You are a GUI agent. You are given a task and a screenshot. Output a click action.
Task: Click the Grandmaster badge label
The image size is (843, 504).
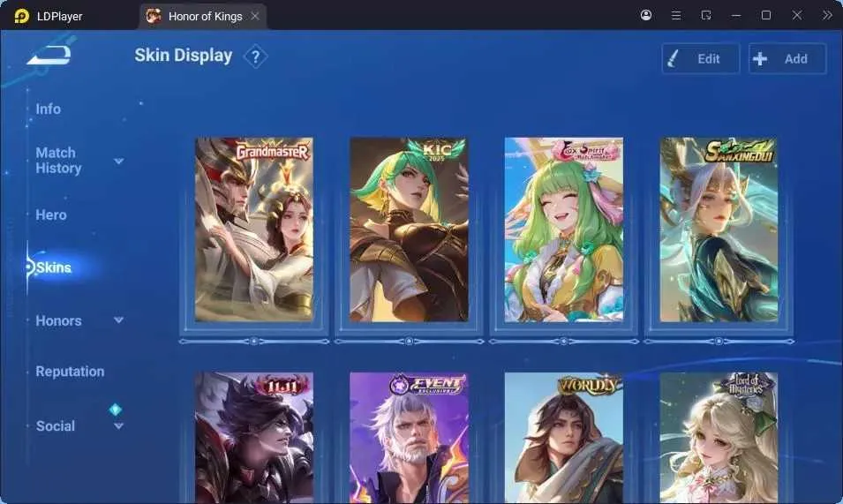click(273, 152)
